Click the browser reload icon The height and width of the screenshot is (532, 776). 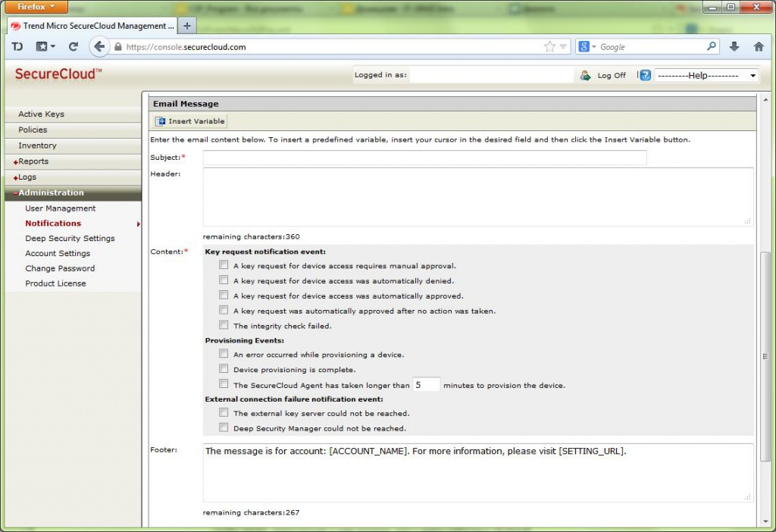74,46
